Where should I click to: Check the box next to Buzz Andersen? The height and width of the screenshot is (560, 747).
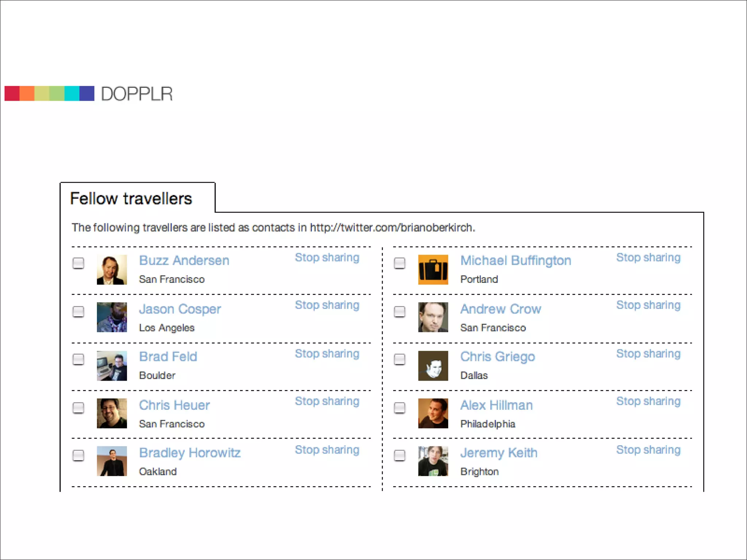78,263
